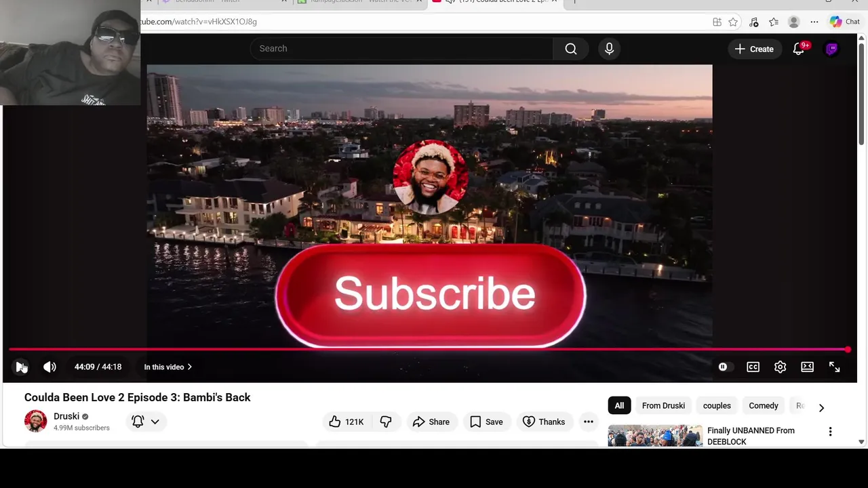
Task: Open the Edge settings and more menu
Action: pyautogui.click(x=814, y=22)
